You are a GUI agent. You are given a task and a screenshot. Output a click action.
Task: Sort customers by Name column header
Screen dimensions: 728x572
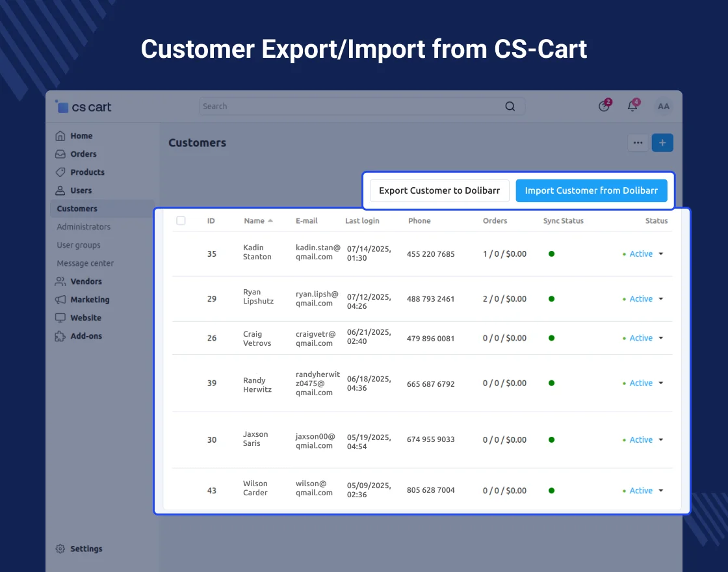coord(255,221)
